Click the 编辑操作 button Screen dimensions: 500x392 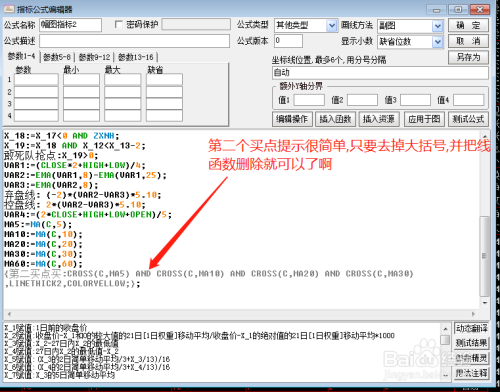(x=292, y=119)
